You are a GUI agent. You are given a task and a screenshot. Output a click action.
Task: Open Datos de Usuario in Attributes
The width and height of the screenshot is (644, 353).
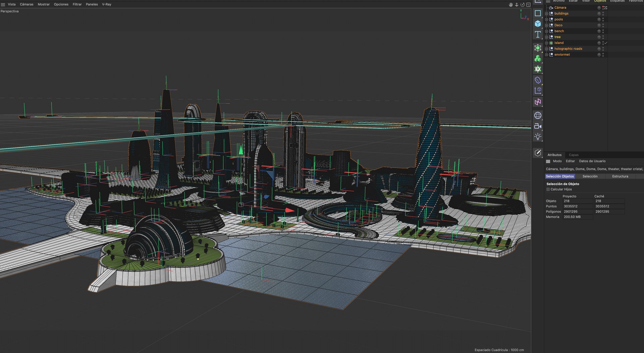click(592, 161)
